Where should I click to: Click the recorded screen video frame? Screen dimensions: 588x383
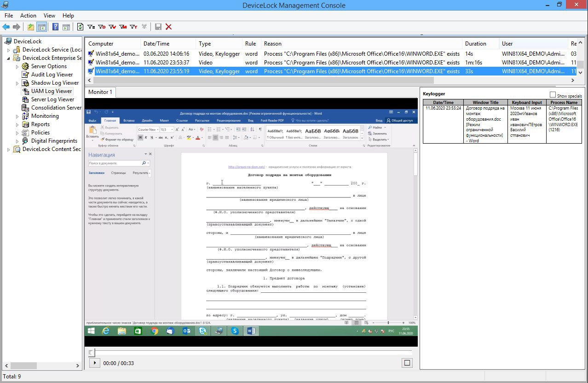point(251,222)
